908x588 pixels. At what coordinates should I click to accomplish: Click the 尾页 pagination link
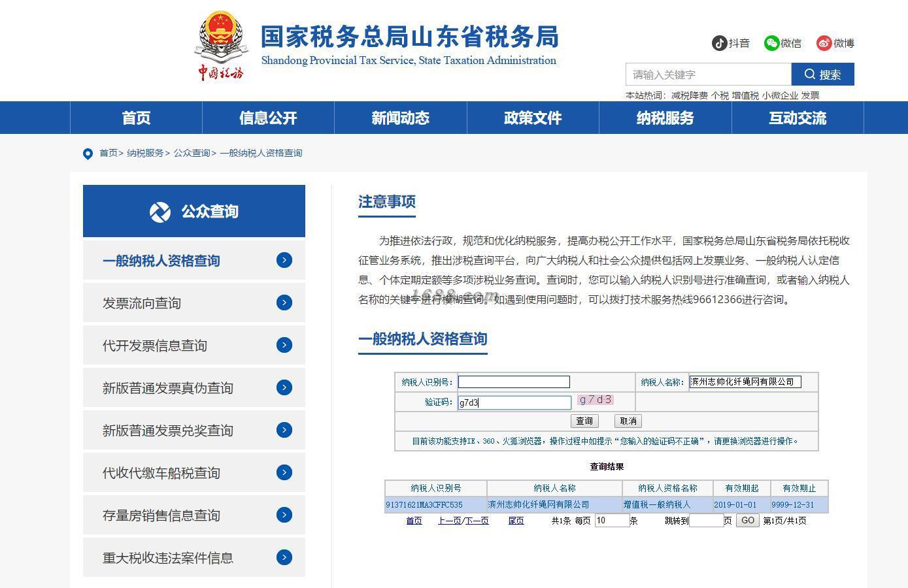[516, 521]
